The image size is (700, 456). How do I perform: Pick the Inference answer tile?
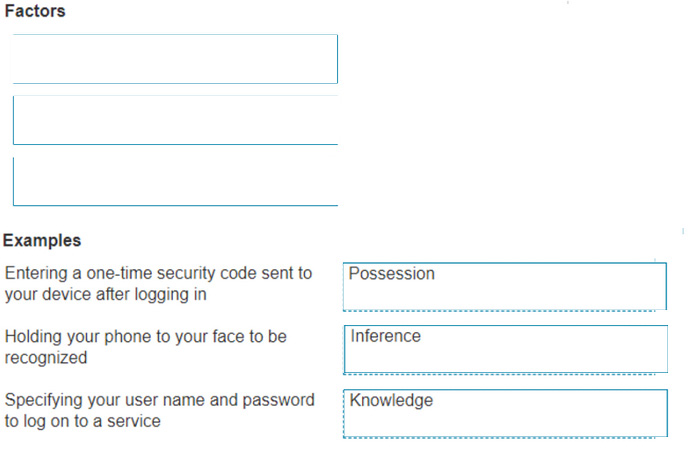click(505, 350)
